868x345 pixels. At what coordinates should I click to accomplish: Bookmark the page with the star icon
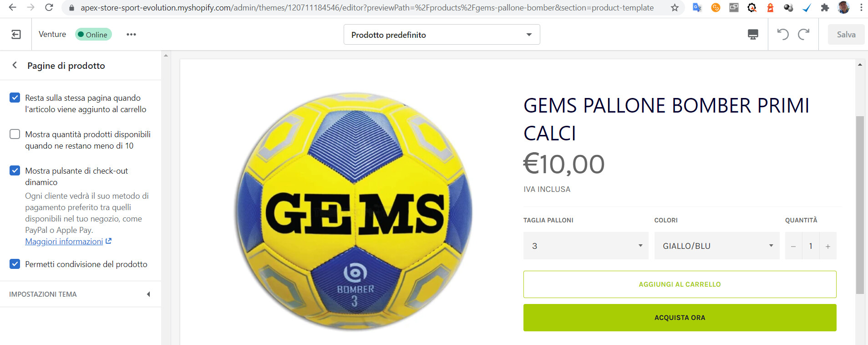675,8
